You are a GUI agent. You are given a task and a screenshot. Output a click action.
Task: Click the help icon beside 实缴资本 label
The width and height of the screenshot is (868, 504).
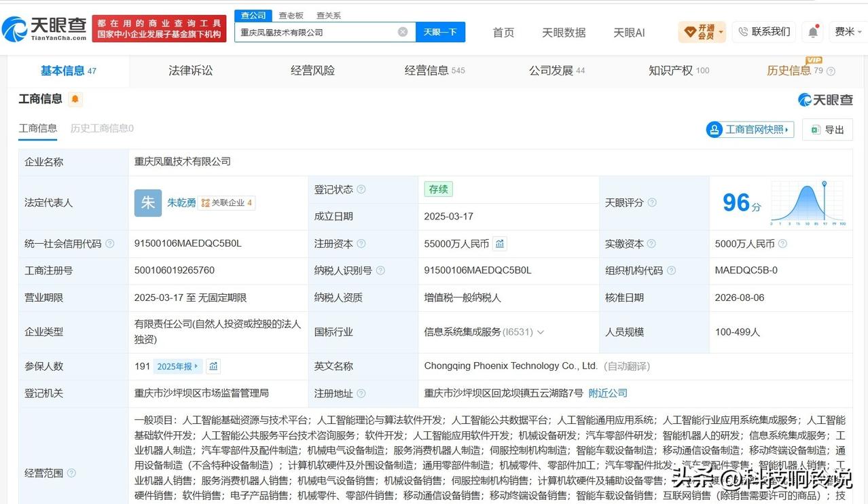(651, 243)
